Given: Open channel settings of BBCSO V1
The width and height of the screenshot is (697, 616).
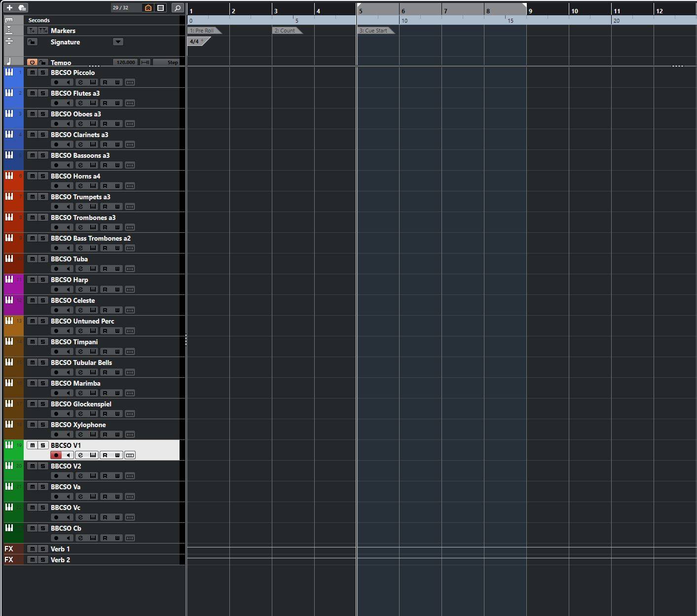Looking at the screenshot, I should (80, 455).
